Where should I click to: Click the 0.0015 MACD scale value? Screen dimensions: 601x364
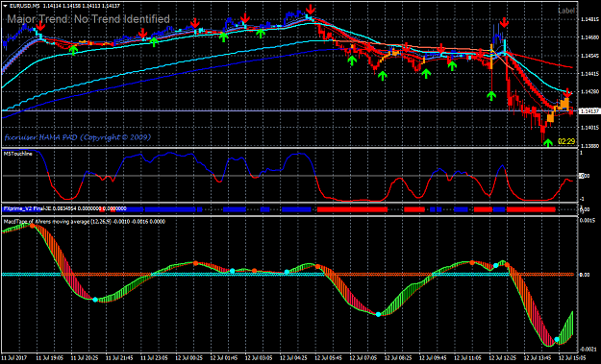pyautogui.click(x=588, y=221)
